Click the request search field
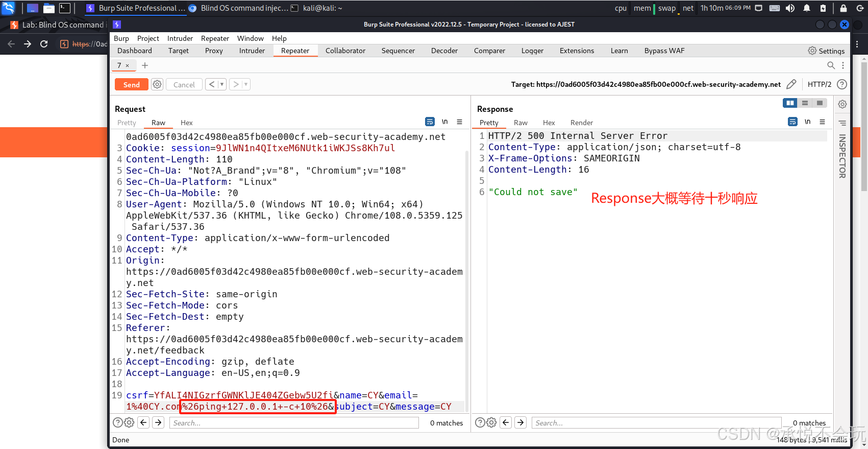 point(294,423)
